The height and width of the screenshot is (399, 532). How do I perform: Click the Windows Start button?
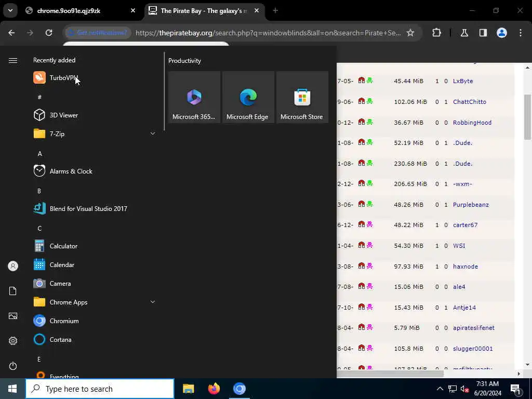pyautogui.click(x=12, y=389)
